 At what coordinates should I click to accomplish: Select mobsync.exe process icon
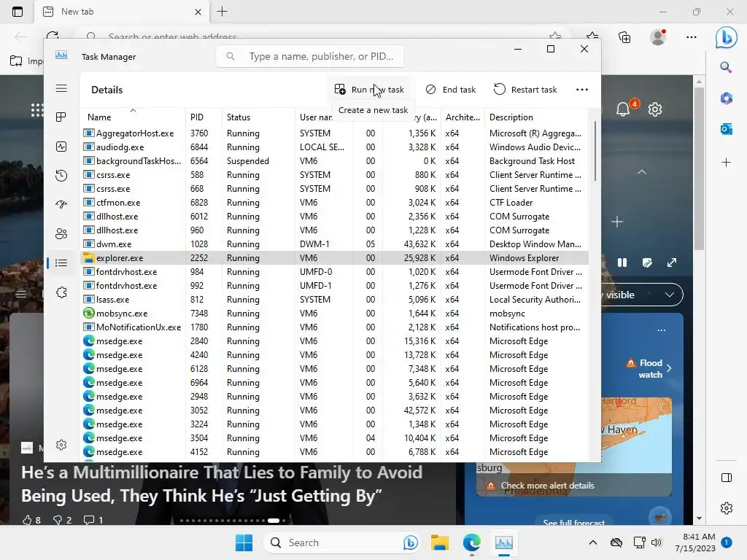tap(88, 314)
